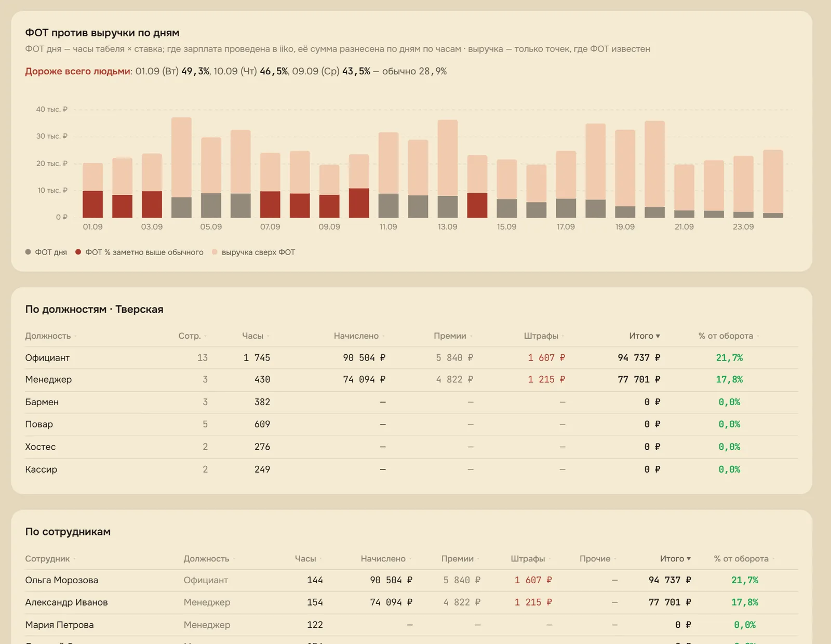The image size is (831, 644).
Task: Sort employees table by Премии header
Action: (460, 559)
